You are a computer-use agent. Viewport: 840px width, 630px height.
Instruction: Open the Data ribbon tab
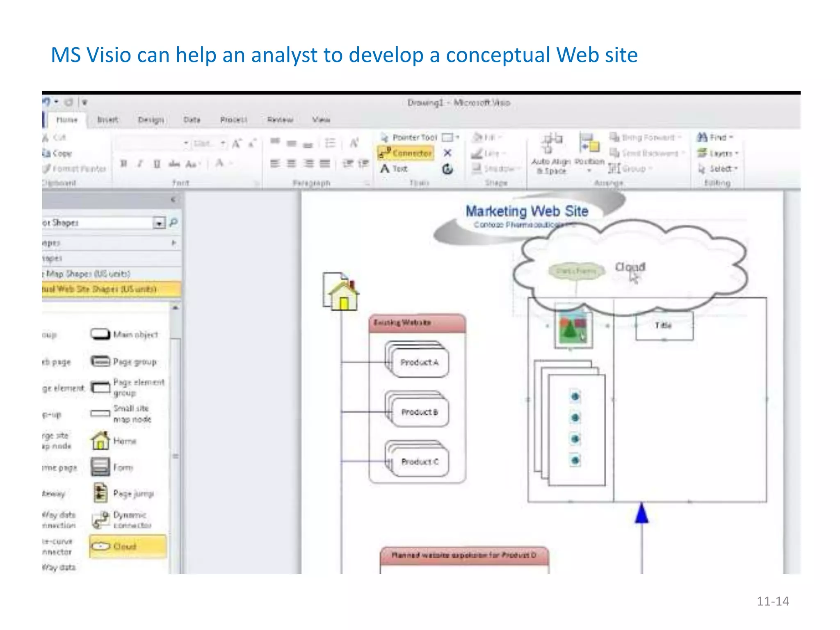pos(192,119)
